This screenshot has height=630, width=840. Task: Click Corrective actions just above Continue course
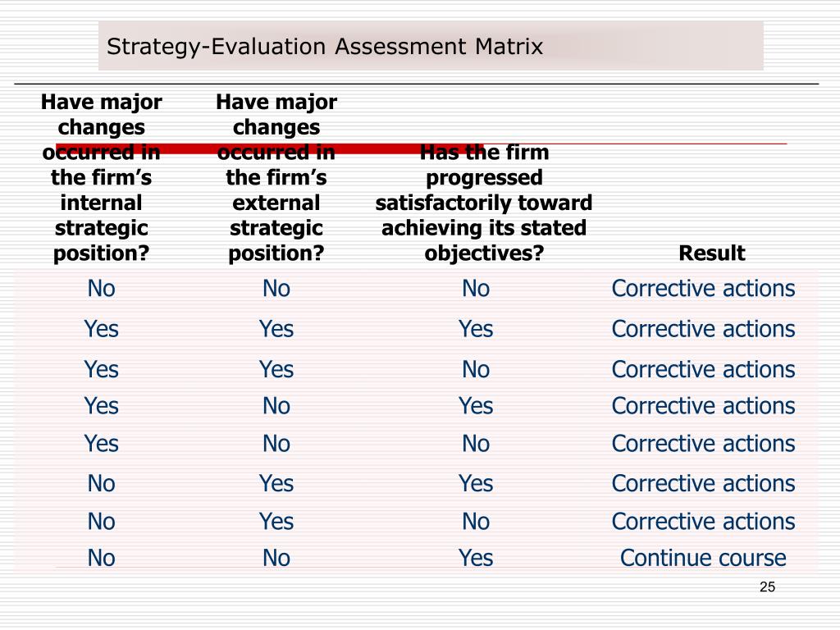(703, 521)
